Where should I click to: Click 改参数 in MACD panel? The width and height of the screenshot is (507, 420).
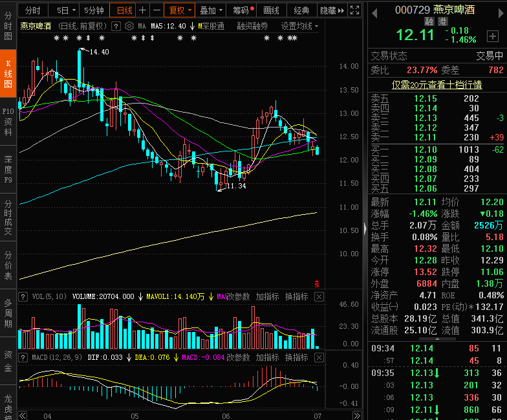(238, 357)
